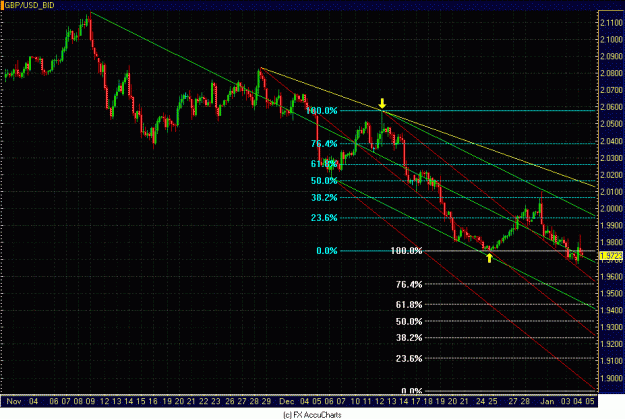
Task: Click the 1.9300 price axis label
Action: 611,327
